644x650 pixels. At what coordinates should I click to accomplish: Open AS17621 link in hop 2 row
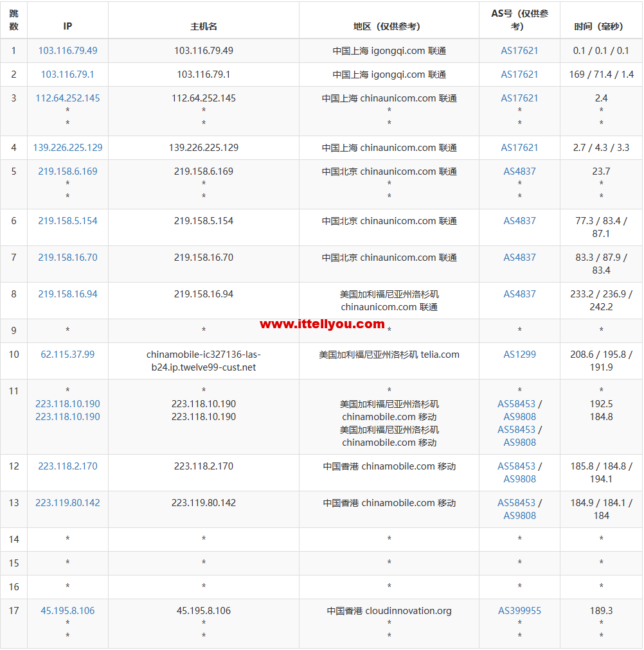(x=519, y=75)
